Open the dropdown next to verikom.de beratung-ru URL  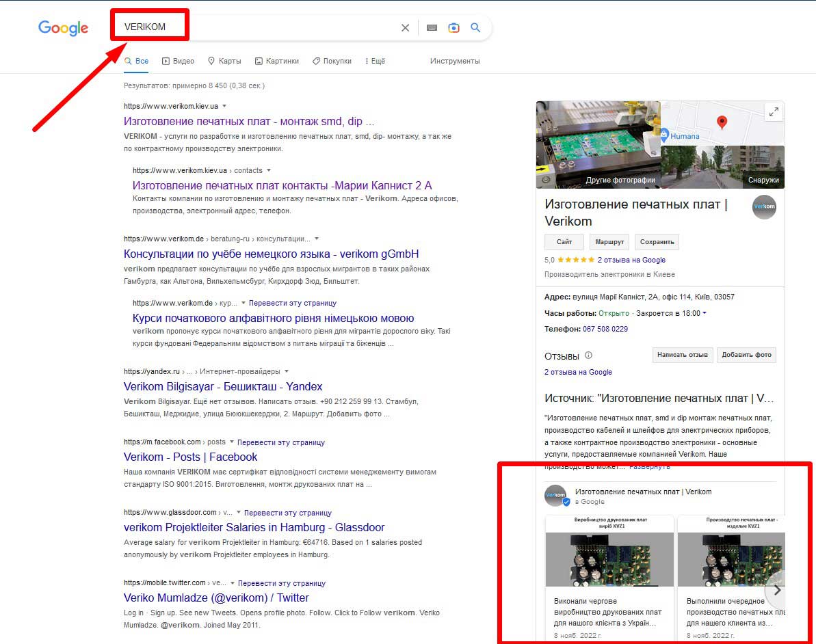(x=317, y=239)
